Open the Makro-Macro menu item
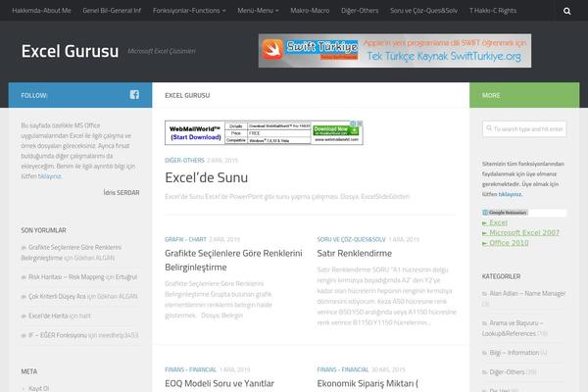Viewport: 588px width, 392px height. pyautogui.click(x=310, y=11)
